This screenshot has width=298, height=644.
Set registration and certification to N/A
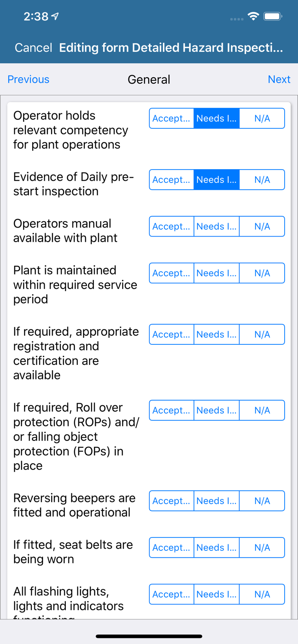tap(262, 335)
